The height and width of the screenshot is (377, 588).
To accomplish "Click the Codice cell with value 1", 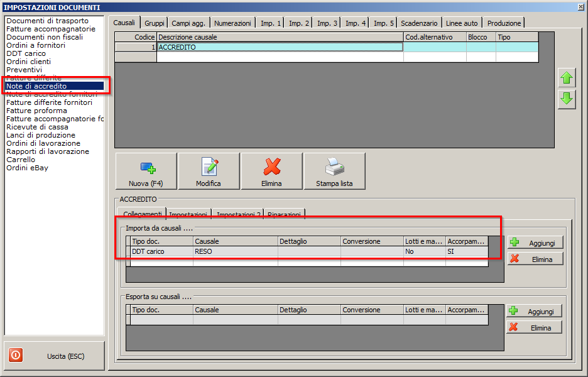I will tap(135, 47).
